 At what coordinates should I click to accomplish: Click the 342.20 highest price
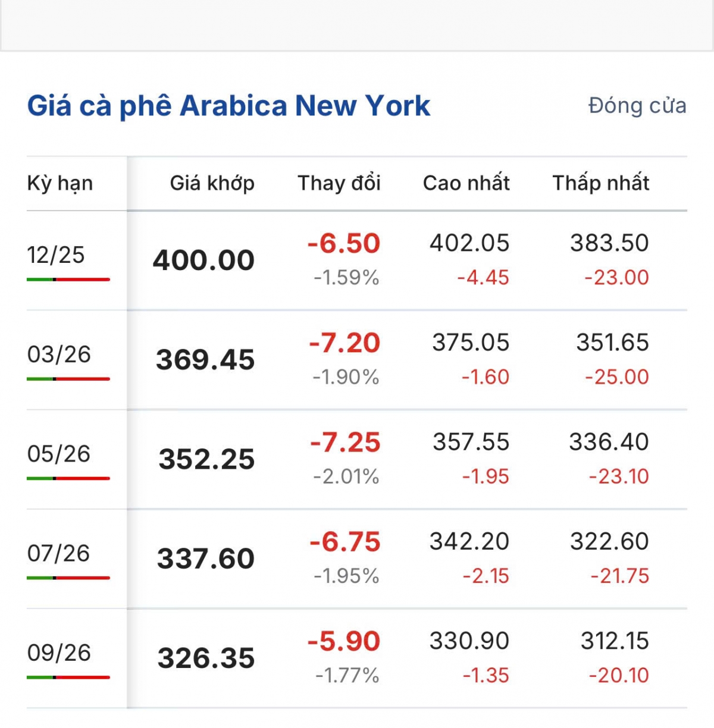469,542
